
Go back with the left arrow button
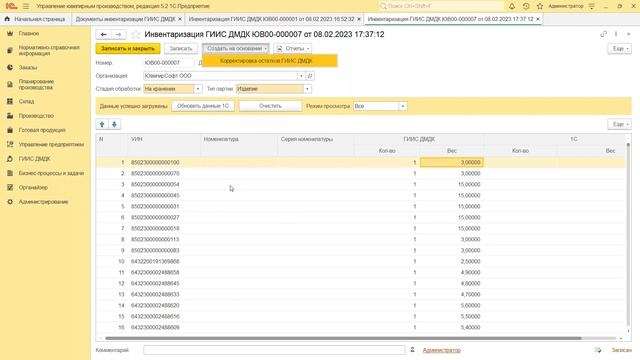pyautogui.click(x=104, y=35)
